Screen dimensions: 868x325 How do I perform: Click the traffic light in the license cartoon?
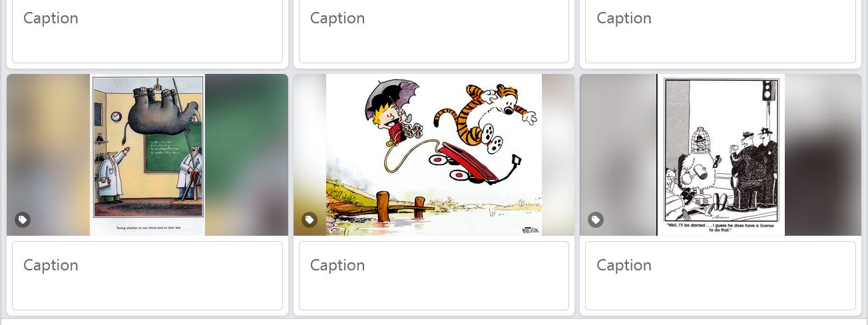tap(767, 90)
